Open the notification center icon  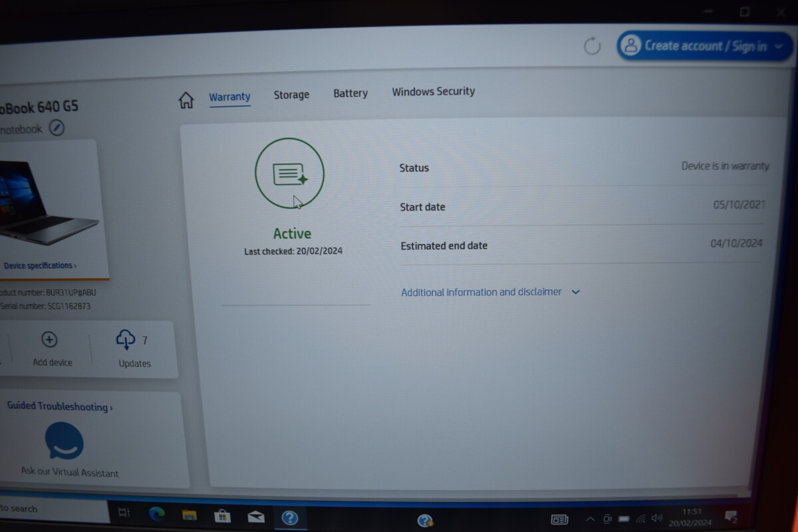point(731,517)
